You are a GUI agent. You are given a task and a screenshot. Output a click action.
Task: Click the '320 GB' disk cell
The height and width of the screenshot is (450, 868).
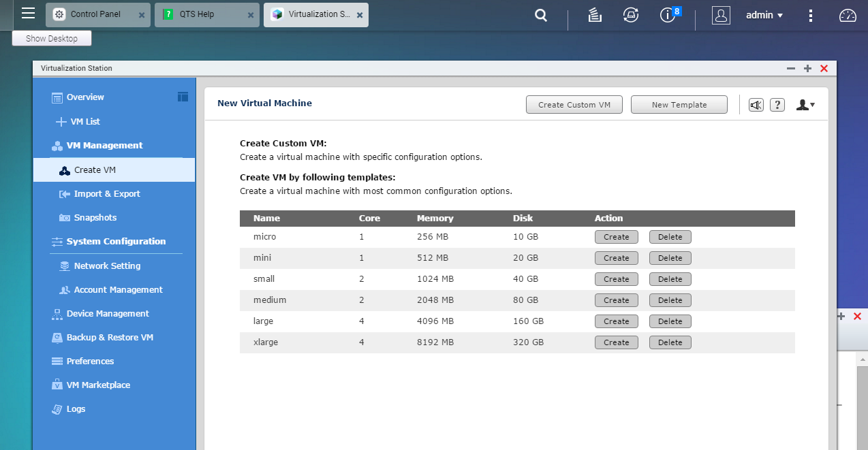point(528,342)
